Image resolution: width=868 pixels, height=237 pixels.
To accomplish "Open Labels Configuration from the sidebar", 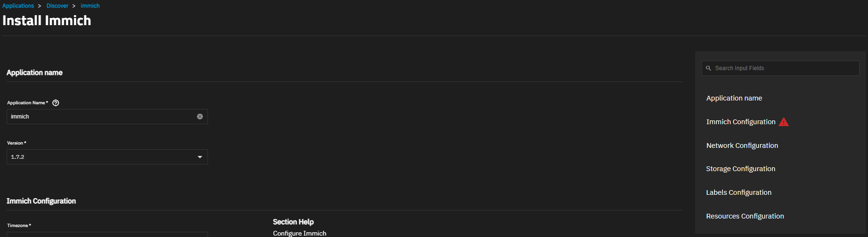I will point(739,192).
